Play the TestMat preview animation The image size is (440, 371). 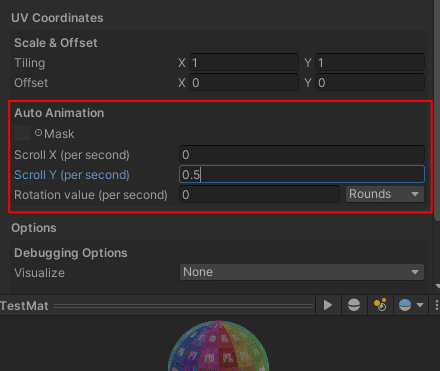coord(328,305)
